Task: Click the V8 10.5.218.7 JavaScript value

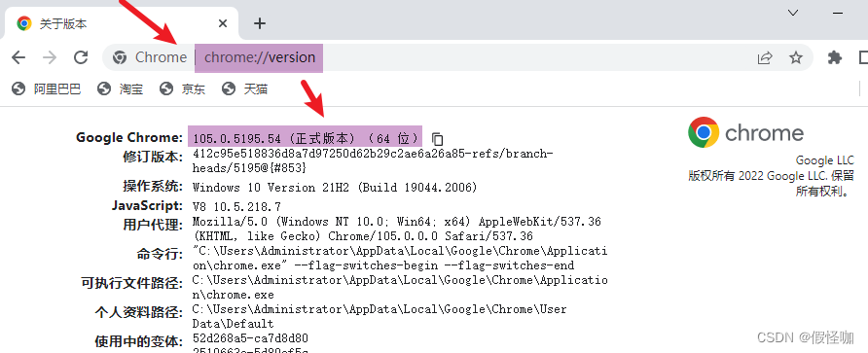Action: [x=236, y=207]
